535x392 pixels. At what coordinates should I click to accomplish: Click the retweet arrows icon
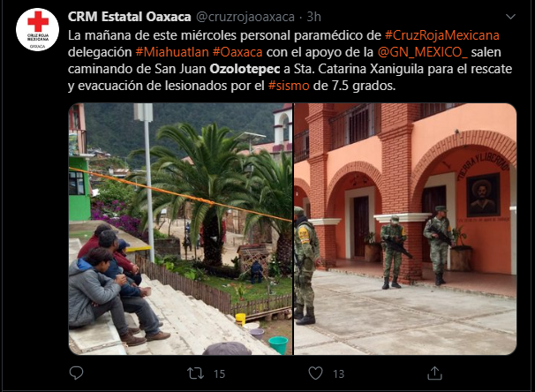click(x=195, y=373)
